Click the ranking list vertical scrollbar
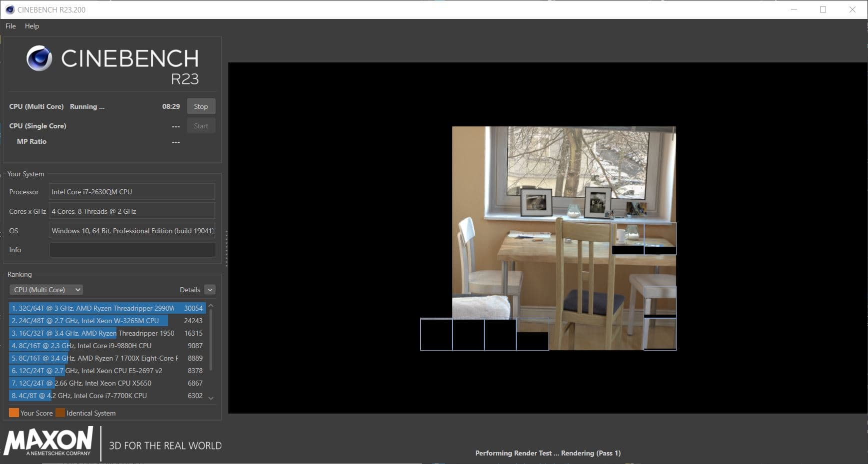The height and width of the screenshot is (464, 868). pyautogui.click(x=211, y=340)
